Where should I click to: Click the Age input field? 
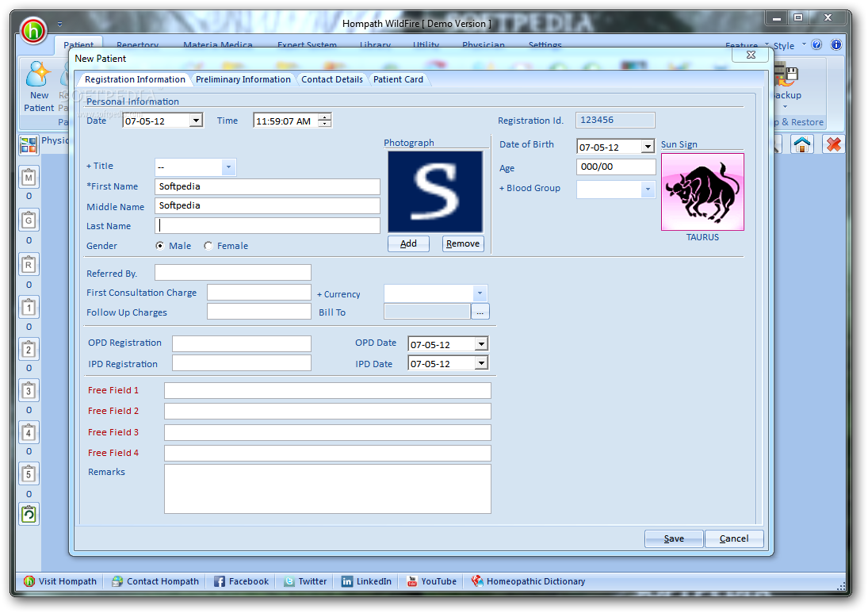616,167
